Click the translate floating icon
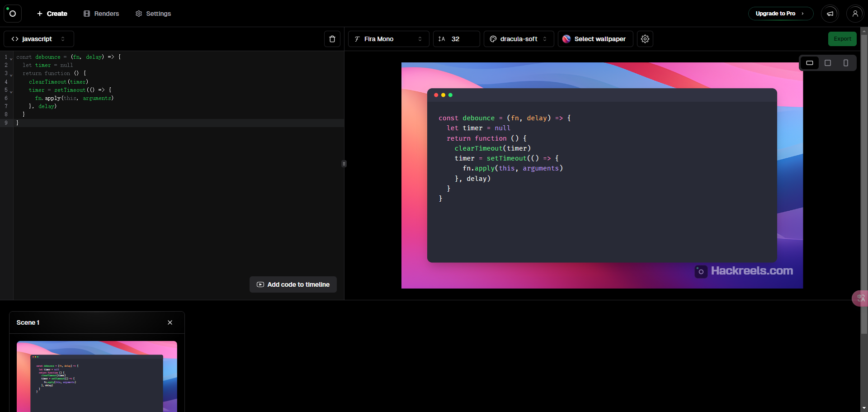This screenshot has width=868, height=412. [x=860, y=298]
